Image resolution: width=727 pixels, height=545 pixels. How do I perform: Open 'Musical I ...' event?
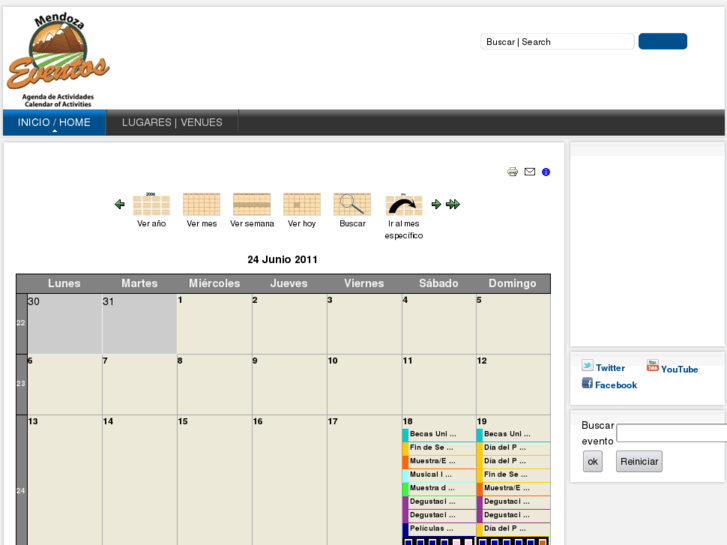pyautogui.click(x=430, y=474)
